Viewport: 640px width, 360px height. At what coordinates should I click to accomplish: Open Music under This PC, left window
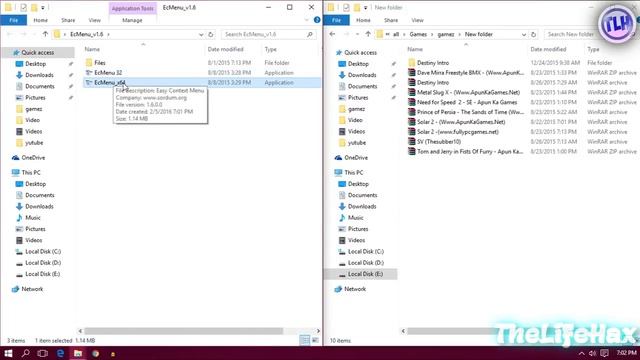point(33,218)
